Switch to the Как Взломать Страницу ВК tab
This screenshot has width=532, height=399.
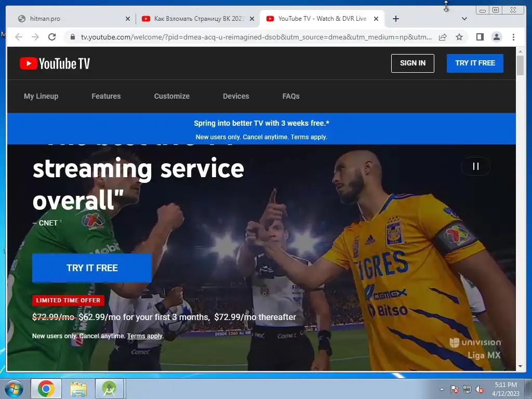198,19
